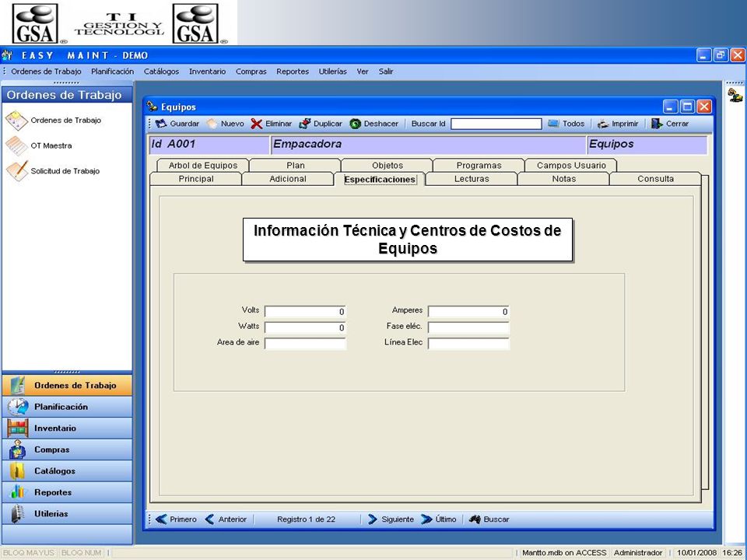Click the BLOQ MAYUS status indicator
The height and width of the screenshot is (560, 747).
click(x=29, y=553)
